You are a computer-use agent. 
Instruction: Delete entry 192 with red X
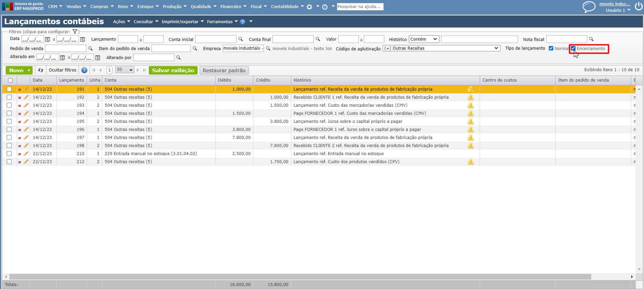tap(19, 98)
